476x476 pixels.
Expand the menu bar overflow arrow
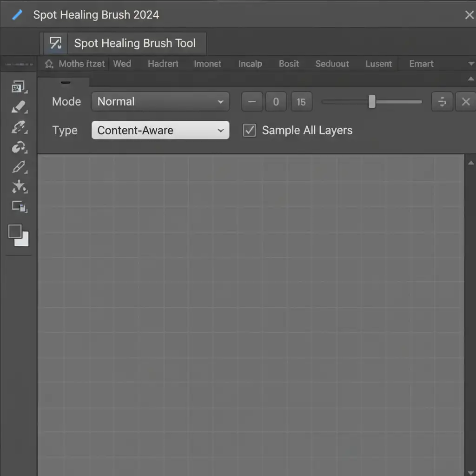[471, 64]
